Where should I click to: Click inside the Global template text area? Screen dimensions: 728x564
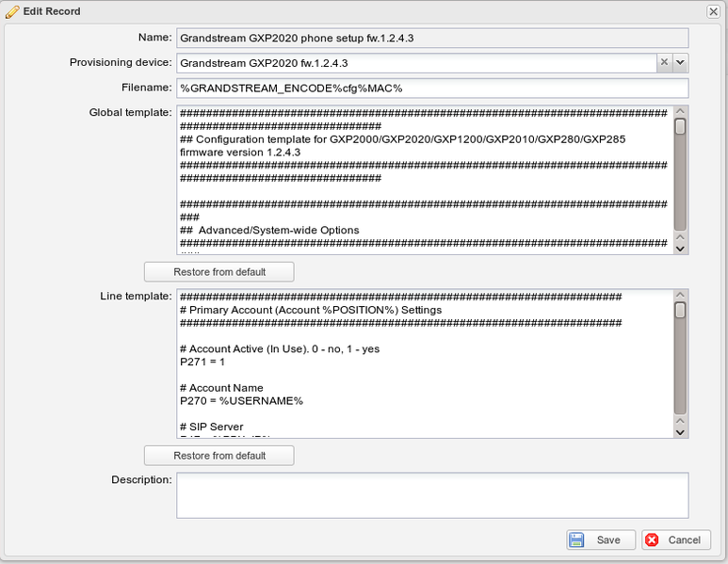click(x=425, y=180)
